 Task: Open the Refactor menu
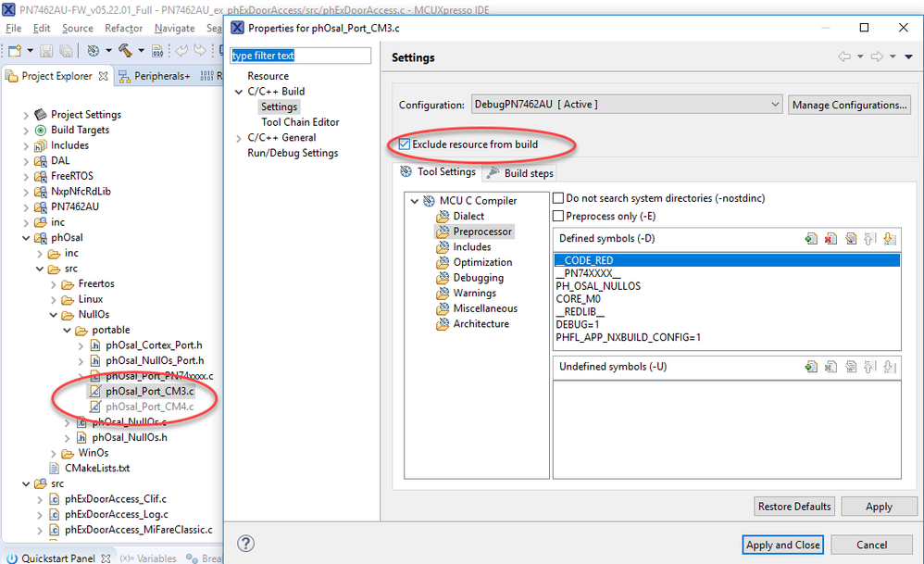click(124, 29)
